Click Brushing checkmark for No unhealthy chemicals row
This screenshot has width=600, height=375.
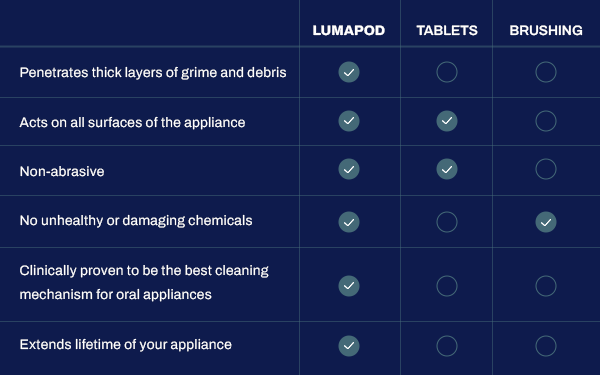pos(546,222)
